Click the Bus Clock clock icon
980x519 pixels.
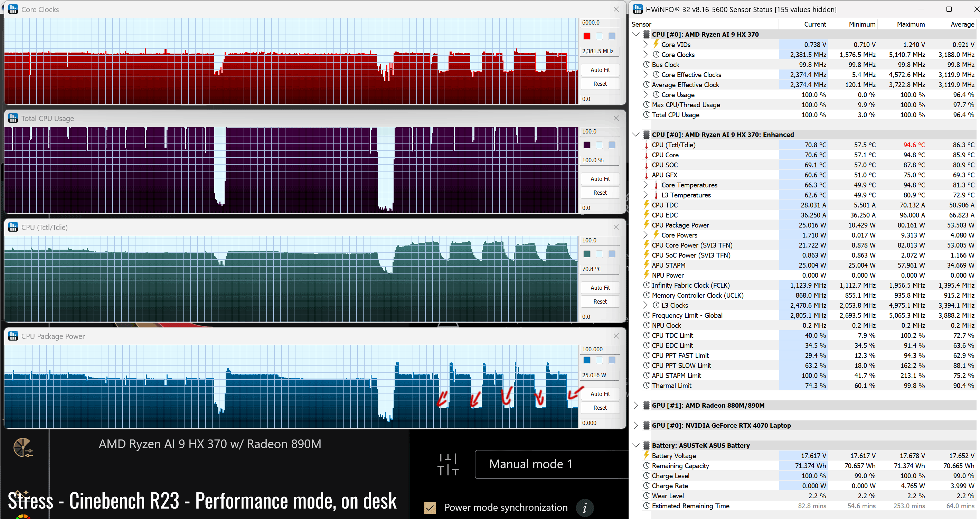pyautogui.click(x=646, y=64)
